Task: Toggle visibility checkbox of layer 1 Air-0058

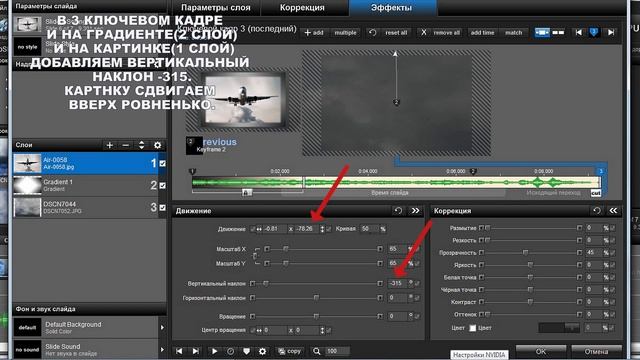Action: [x=162, y=163]
